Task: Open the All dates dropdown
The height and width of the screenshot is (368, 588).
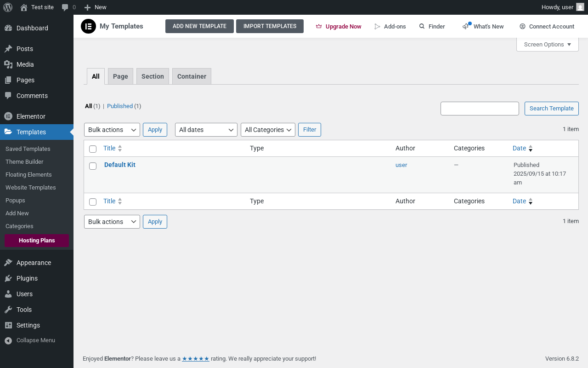Action: pos(206,130)
